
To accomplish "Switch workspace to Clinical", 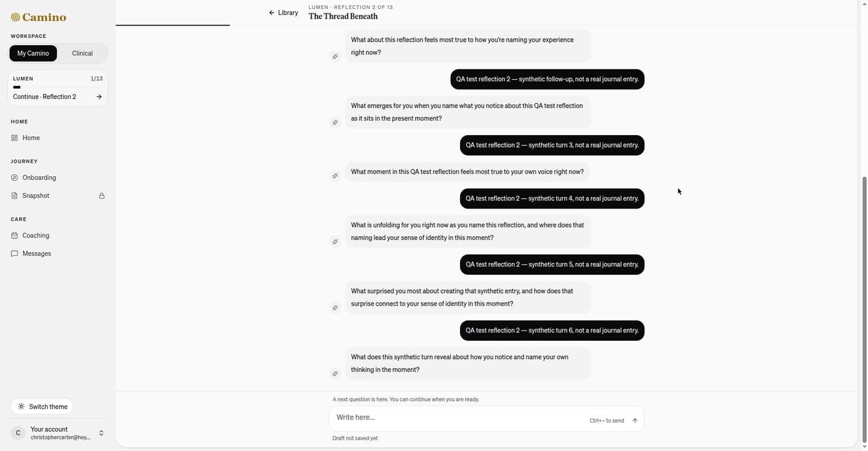I will point(83,53).
